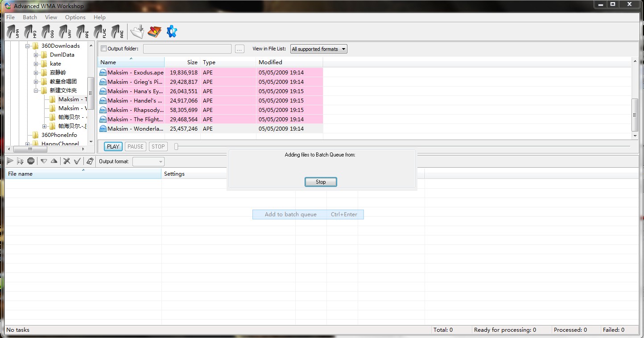The width and height of the screenshot is (644, 338).
Task: Click the folder icon next to DwnlData
Action: (x=44, y=55)
